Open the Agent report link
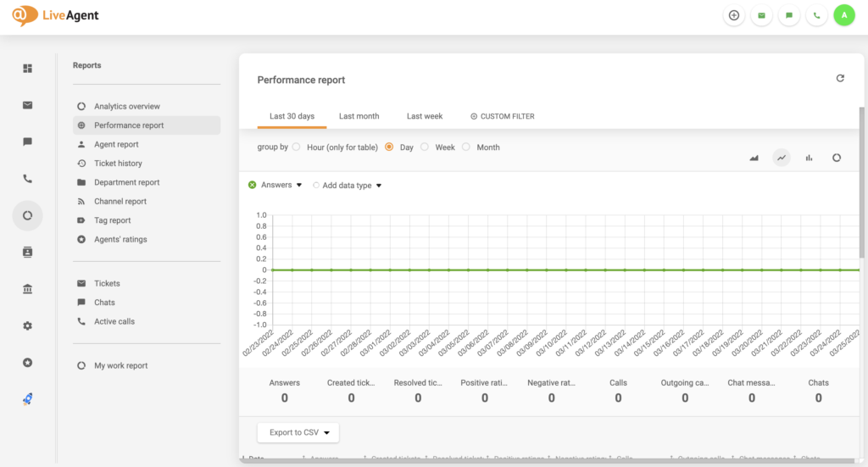The image size is (868, 467). pos(116,144)
